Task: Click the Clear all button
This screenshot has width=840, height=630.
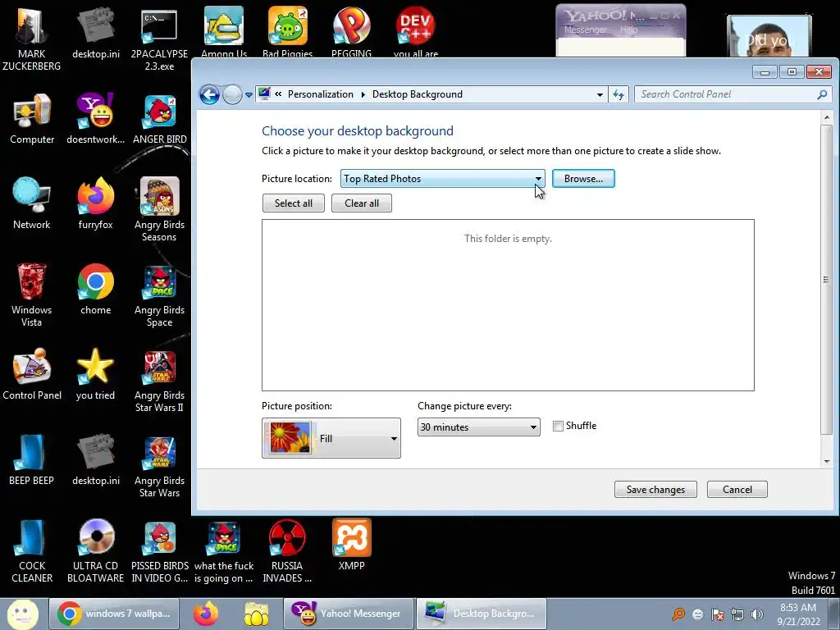Action: tap(362, 203)
